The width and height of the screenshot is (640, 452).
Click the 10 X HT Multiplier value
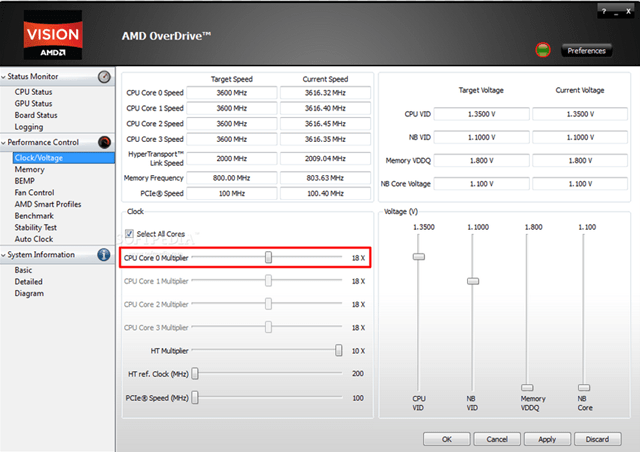point(358,351)
